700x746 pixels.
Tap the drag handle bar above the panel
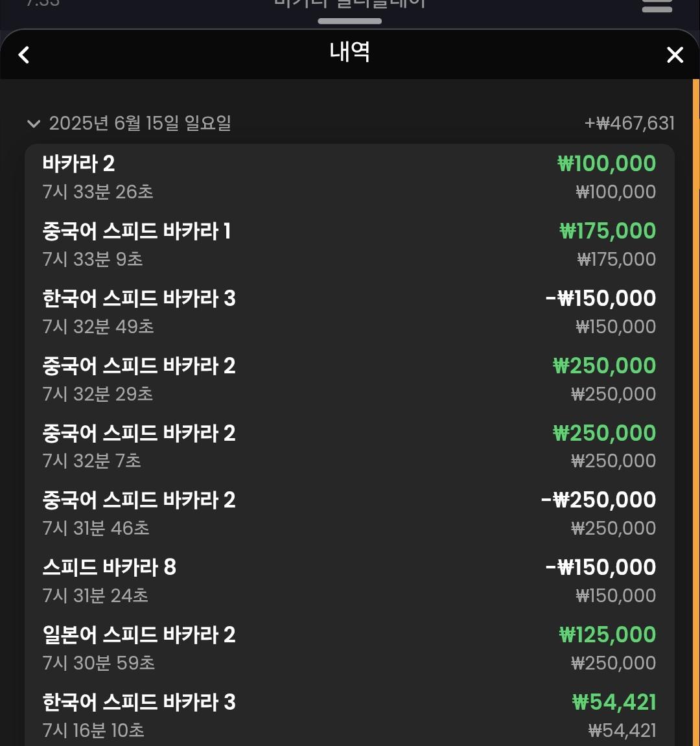[350, 21]
